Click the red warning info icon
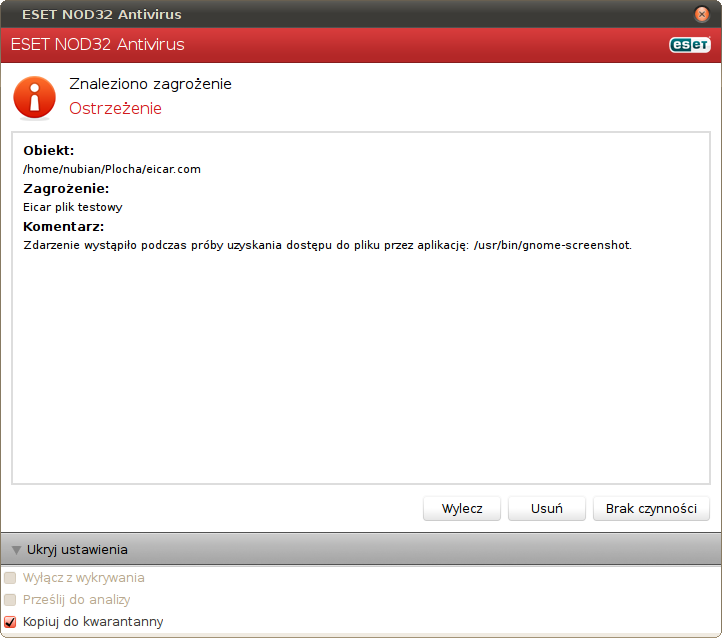722x638 pixels. click(x=35, y=97)
